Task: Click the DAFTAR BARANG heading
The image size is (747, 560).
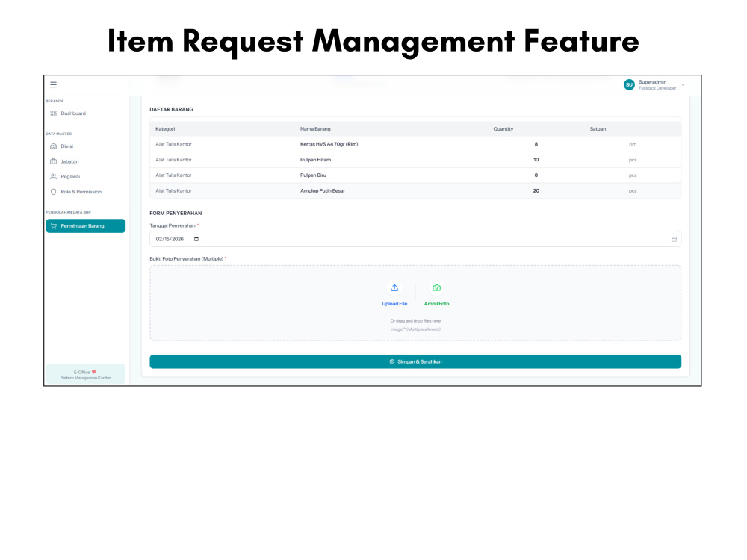Action: coord(172,110)
